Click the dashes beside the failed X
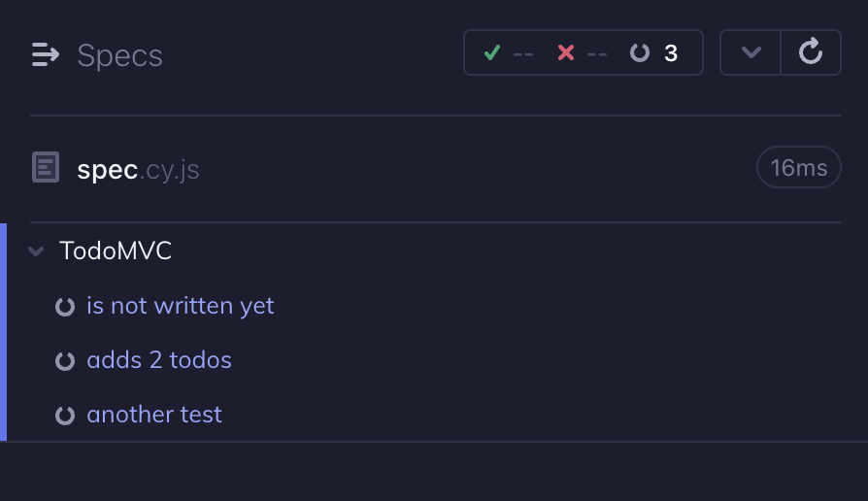This screenshot has height=501, width=868. click(597, 53)
